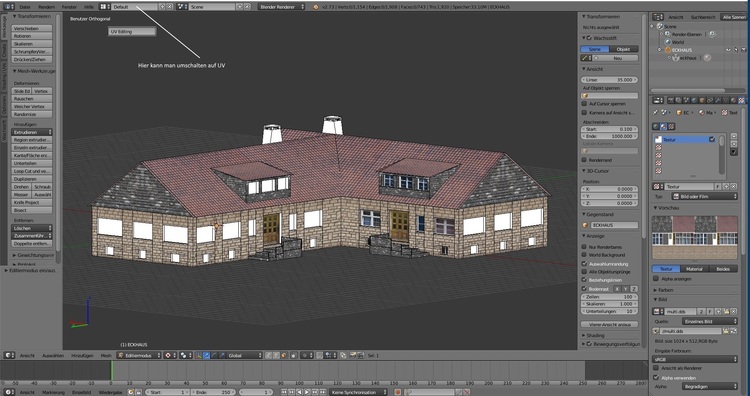750x396 pixels.
Task: Open the Mesh menu in 3D view header
Action: coord(106,355)
